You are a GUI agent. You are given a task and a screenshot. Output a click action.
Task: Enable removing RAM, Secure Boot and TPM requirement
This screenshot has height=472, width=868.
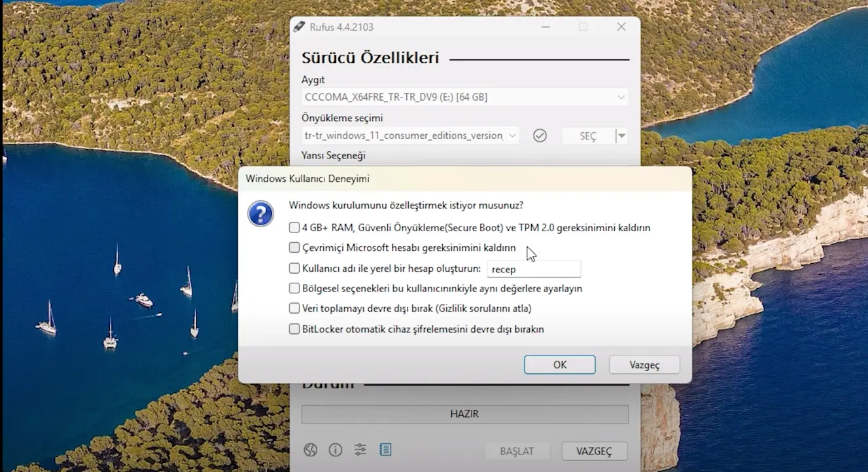(x=294, y=228)
